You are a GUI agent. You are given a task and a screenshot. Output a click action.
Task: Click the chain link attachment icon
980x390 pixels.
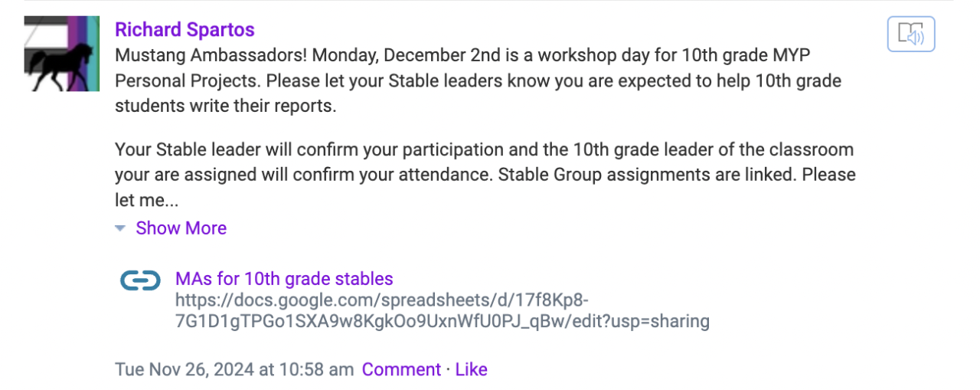click(141, 281)
